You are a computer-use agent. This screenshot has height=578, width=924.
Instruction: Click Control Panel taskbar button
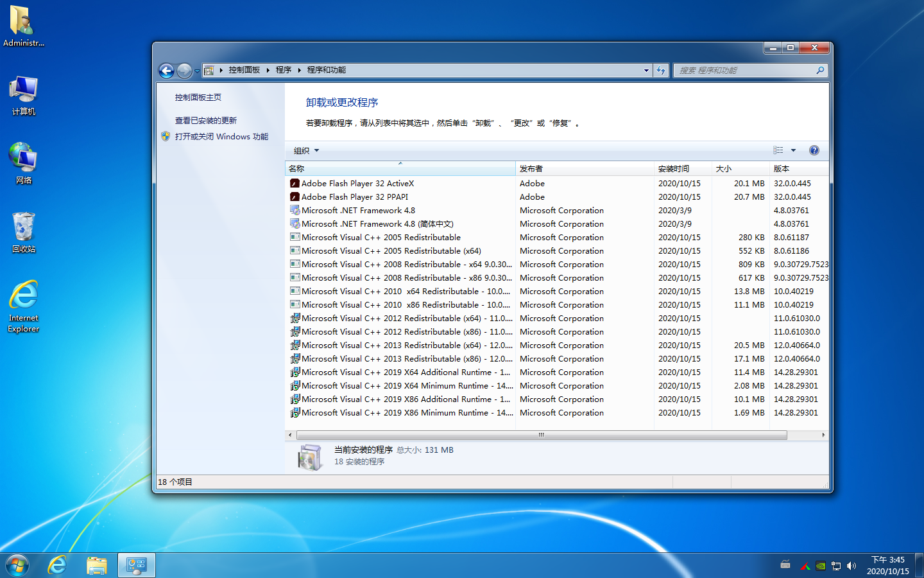tap(136, 565)
